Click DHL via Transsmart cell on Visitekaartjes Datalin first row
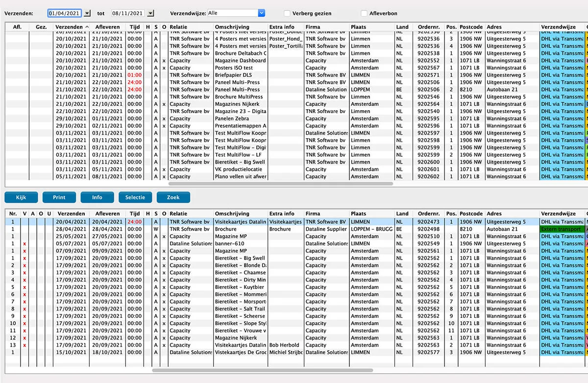The height and width of the screenshot is (383, 588). point(562,222)
